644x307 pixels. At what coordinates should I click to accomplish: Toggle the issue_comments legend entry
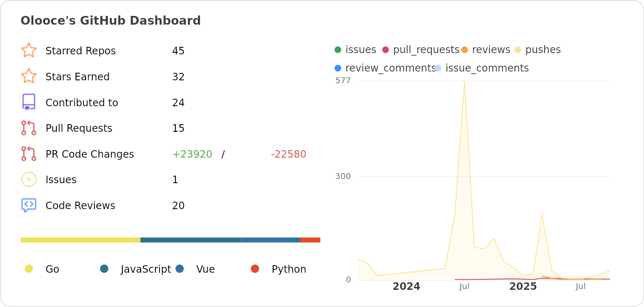click(x=482, y=68)
